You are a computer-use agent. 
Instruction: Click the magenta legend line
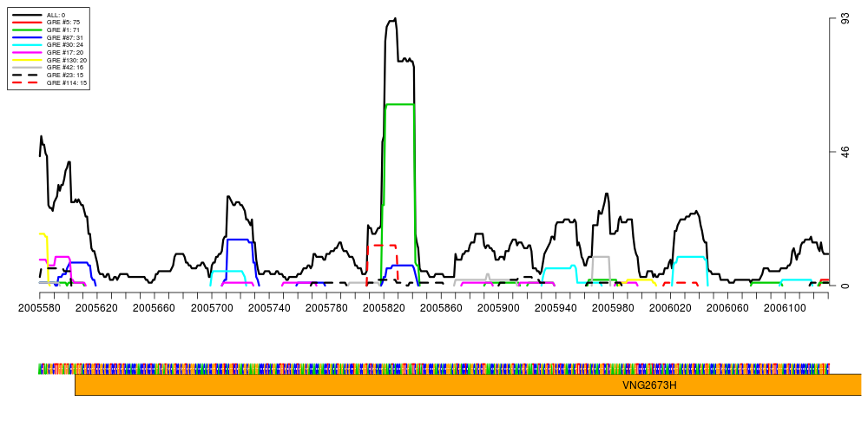point(27,52)
